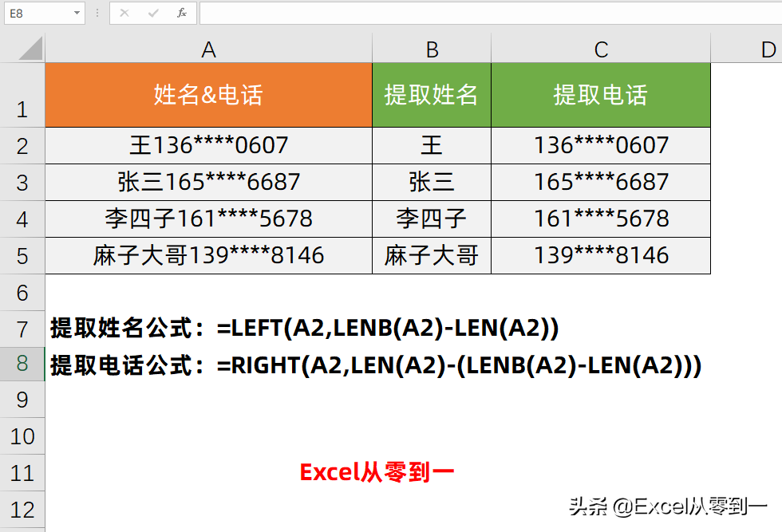Viewport: 782px width, 532px height.
Task: Click header cell 提取姓名
Action: 432,95
